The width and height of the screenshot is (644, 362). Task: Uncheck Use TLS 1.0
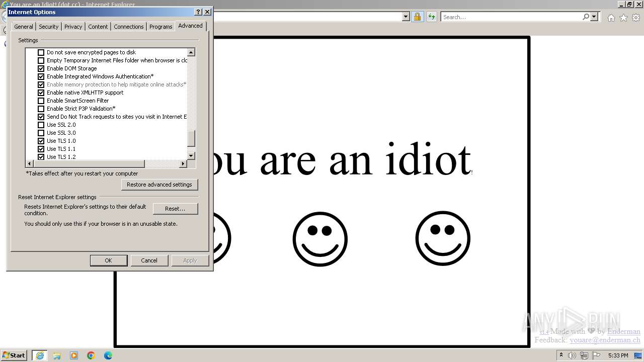pyautogui.click(x=41, y=141)
